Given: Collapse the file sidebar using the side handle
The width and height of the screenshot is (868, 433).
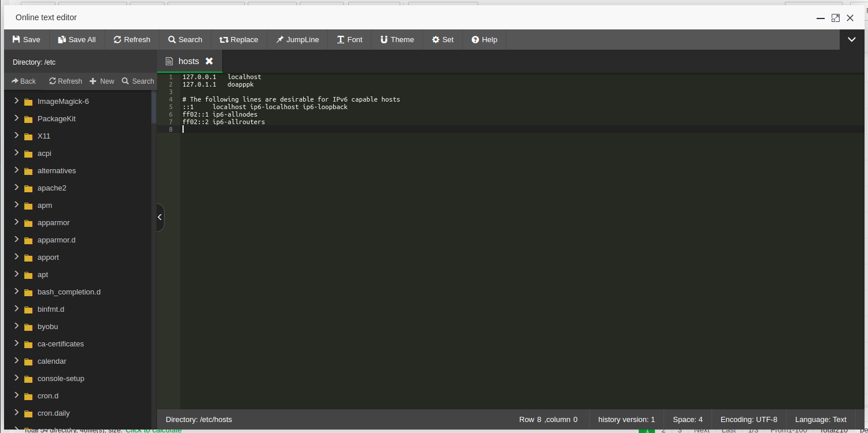Looking at the screenshot, I should 160,218.
